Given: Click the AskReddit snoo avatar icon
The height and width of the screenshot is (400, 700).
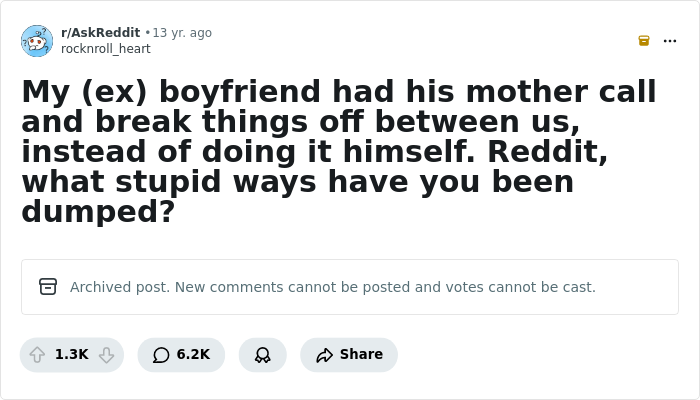Looking at the screenshot, I should coord(37,41).
